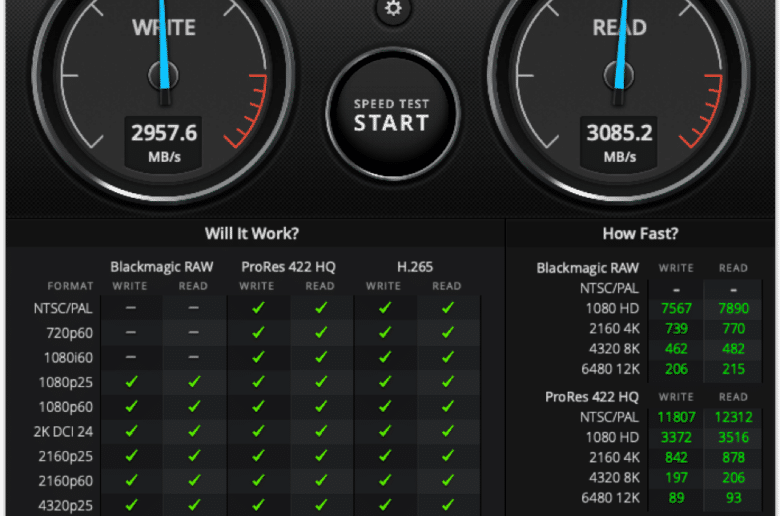Click Blackmagic RAW write dash for 720p60
Viewport: 780px width, 516px height.
click(131, 332)
